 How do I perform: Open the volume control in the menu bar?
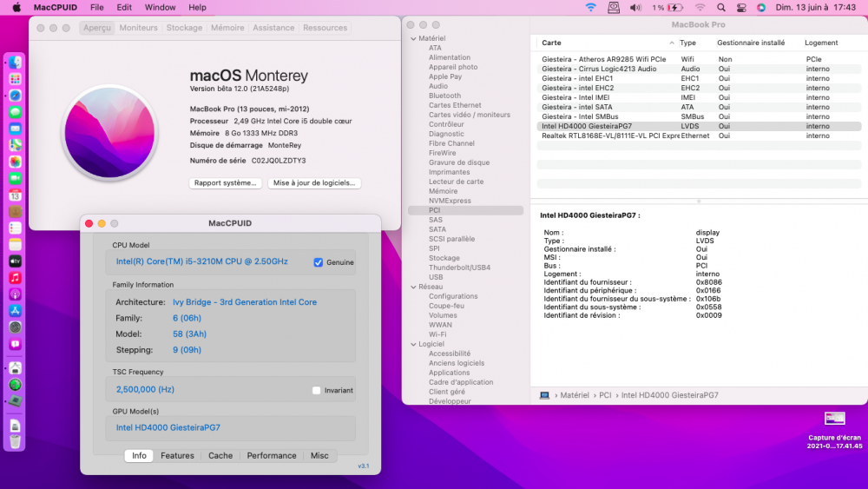(635, 7)
